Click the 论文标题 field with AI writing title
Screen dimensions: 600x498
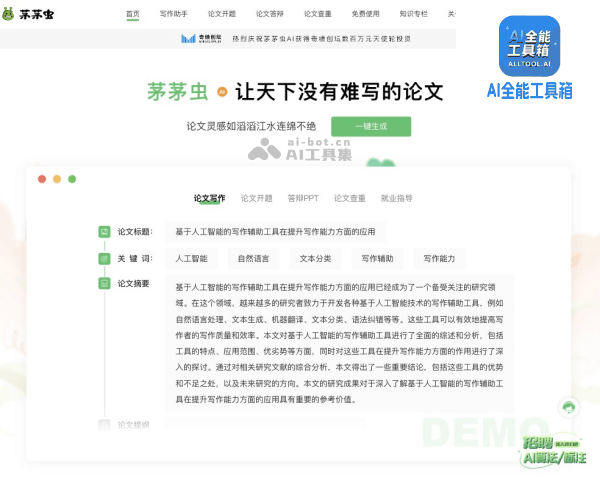pos(276,232)
